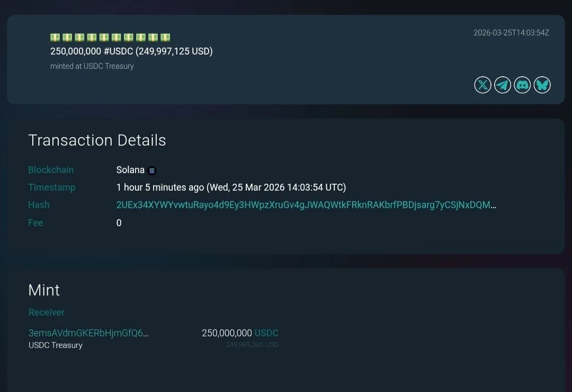Click the Solana blockchain value
The image size is (572, 392).
point(130,170)
